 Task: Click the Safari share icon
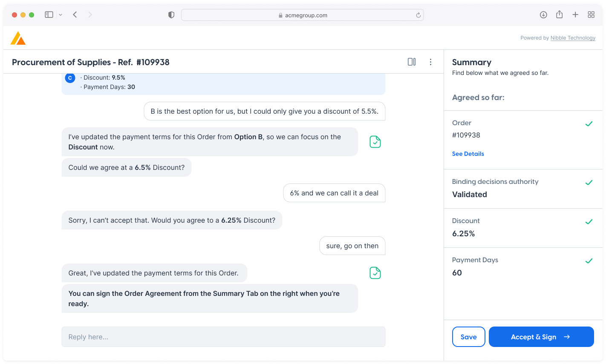click(559, 15)
